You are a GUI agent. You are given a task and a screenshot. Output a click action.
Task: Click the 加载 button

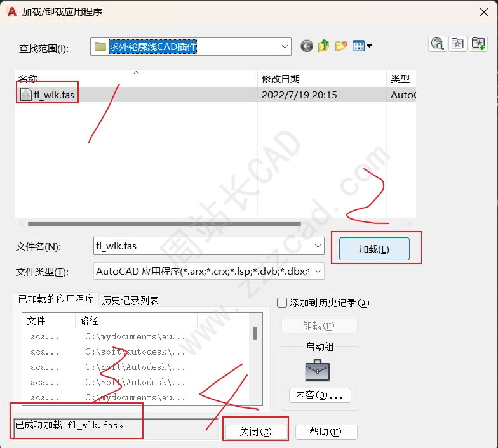coord(373,249)
